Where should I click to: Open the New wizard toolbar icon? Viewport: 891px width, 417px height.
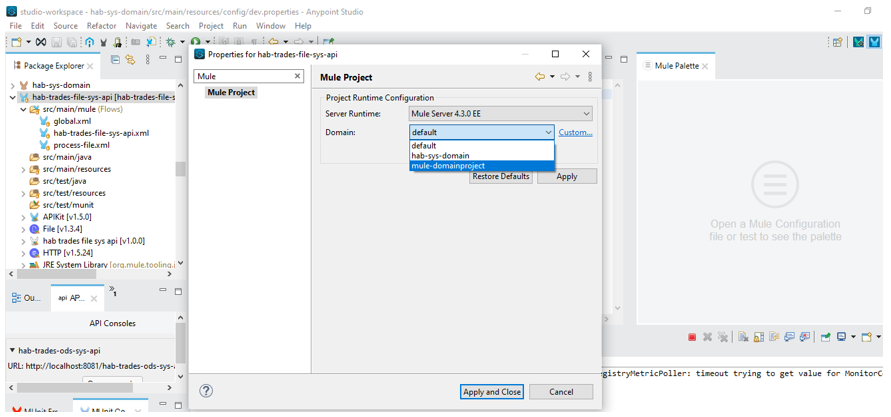pyautogui.click(x=16, y=42)
